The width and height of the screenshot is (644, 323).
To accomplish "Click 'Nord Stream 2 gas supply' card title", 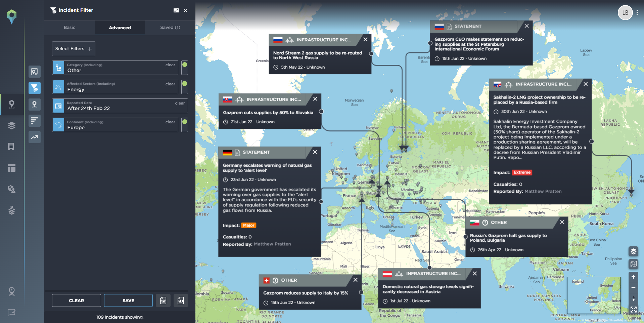I will (x=318, y=55).
